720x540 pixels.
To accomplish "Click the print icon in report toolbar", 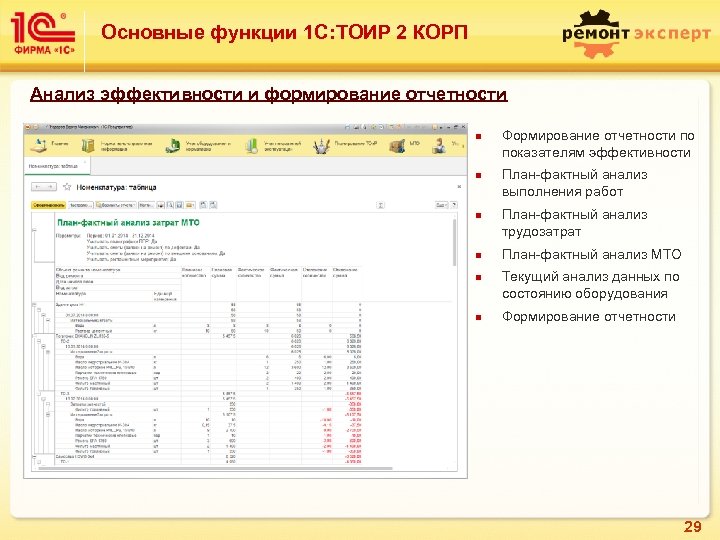I will click(x=161, y=205).
